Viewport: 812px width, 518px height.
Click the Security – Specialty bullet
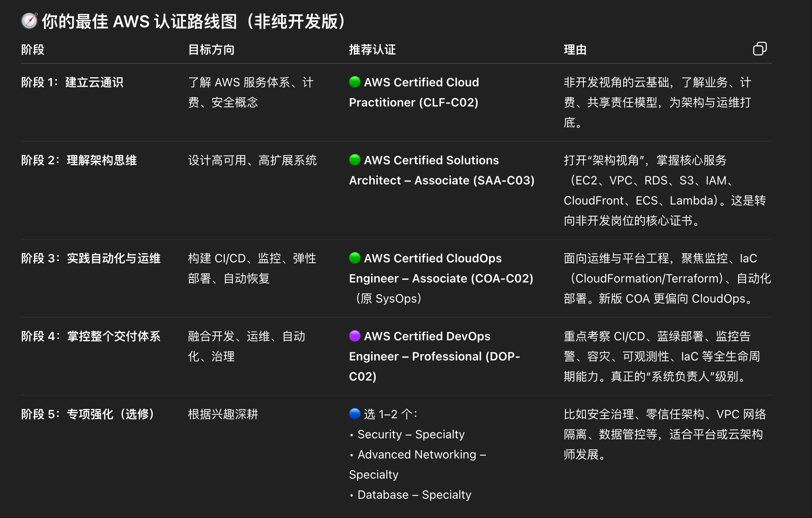(407, 434)
